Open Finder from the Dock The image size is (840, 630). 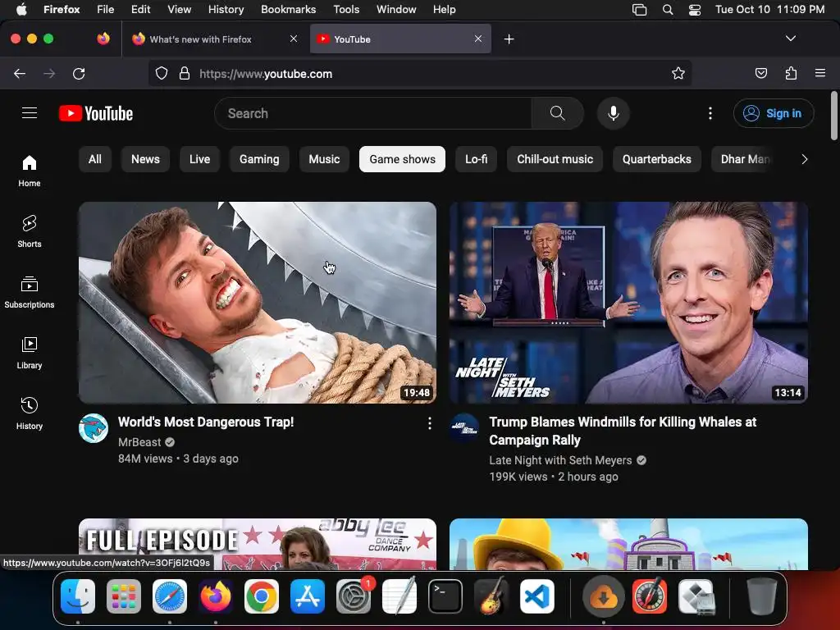click(78, 596)
